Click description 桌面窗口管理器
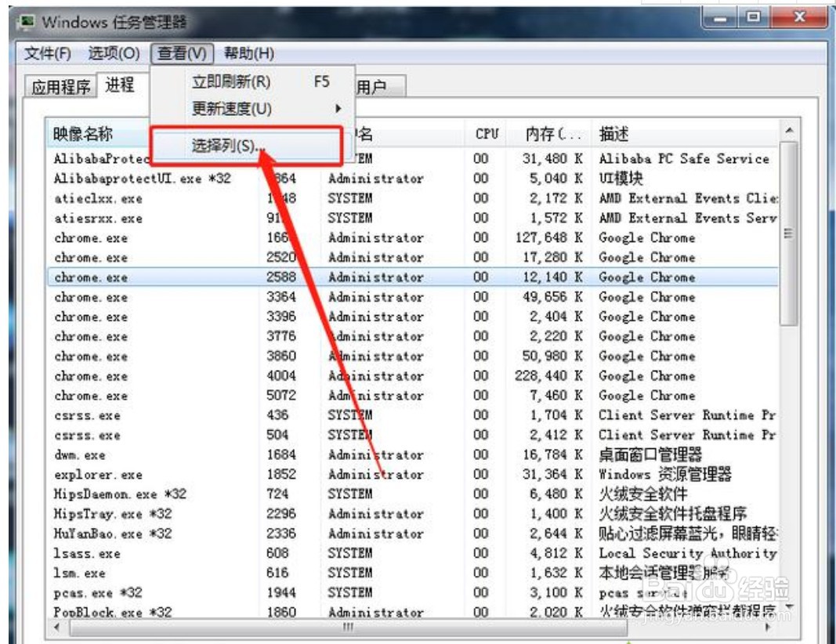The width and height of the screenshot is (836, 644). (650, 454)
